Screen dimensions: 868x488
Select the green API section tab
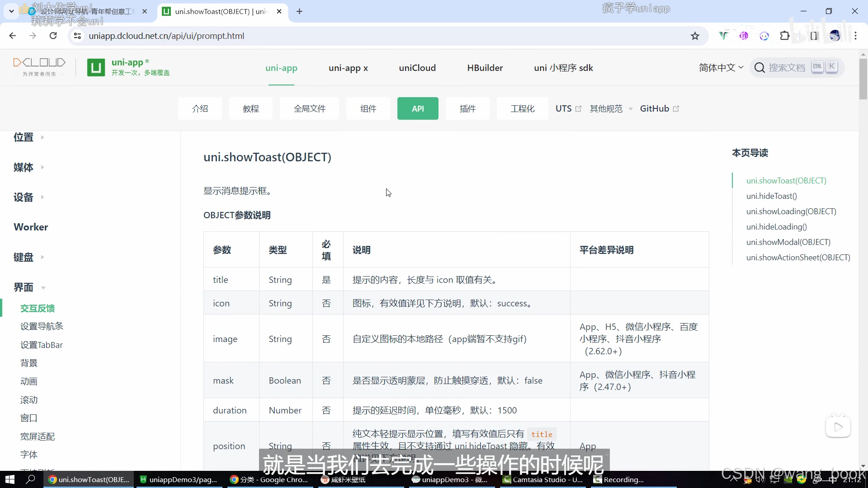tap(418, 108)
